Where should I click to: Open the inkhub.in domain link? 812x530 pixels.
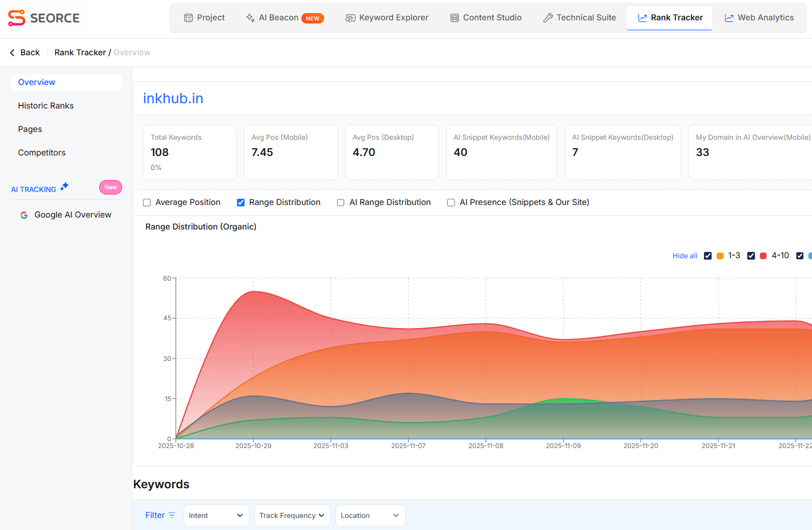point(173,98)
